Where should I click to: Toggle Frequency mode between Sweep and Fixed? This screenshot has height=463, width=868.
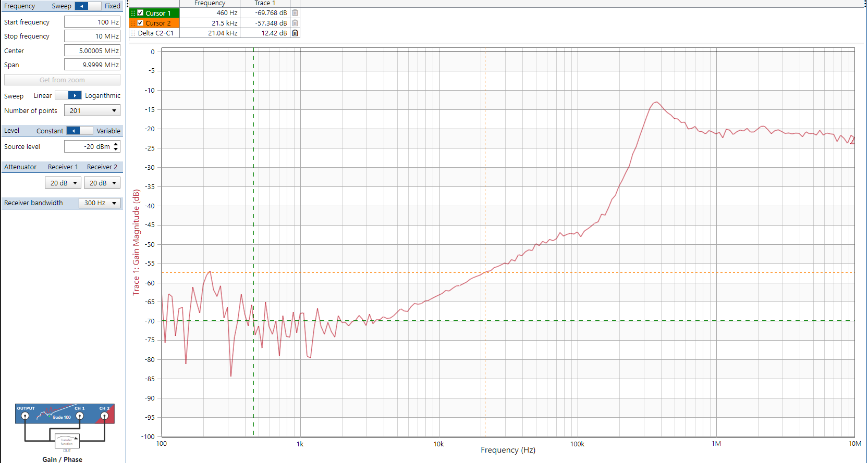88,6
